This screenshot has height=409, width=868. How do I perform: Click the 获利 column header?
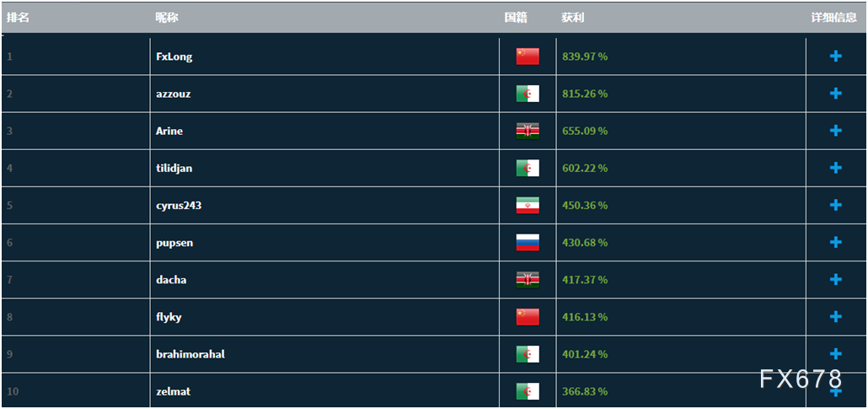573,18
